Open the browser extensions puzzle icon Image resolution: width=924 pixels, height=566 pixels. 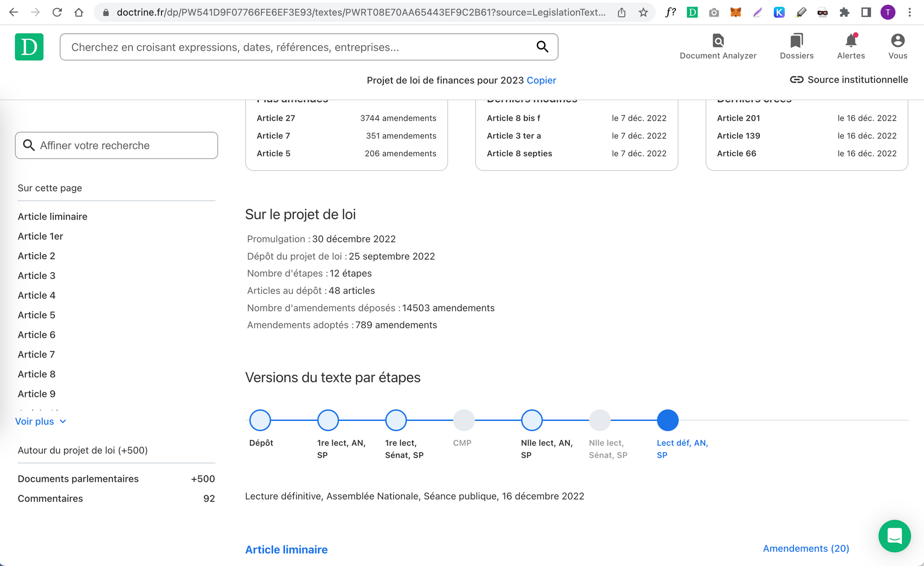point(844,12)
